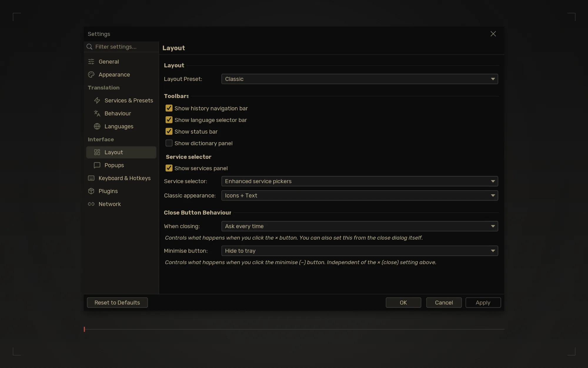Click the Network link icon

[x=91, y=204]
